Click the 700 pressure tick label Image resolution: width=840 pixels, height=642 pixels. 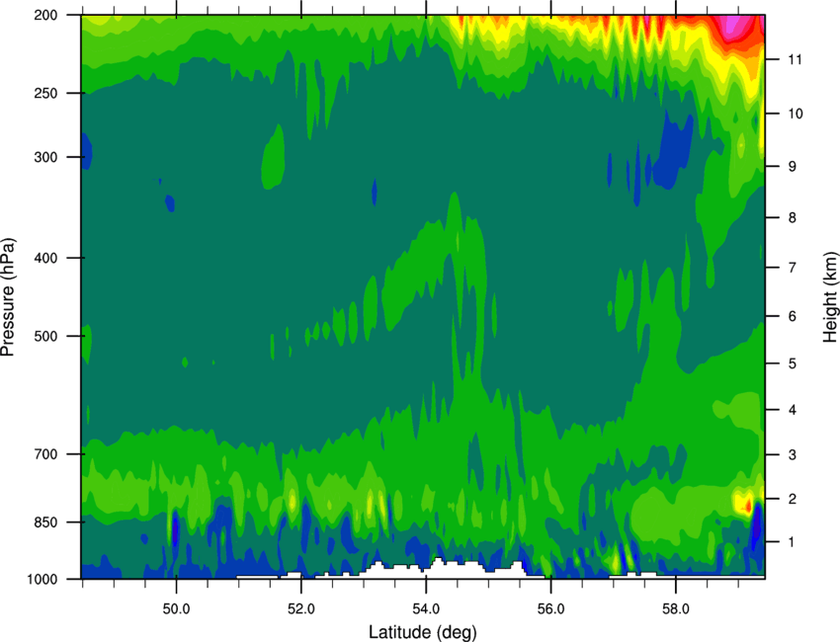[45, 454]
